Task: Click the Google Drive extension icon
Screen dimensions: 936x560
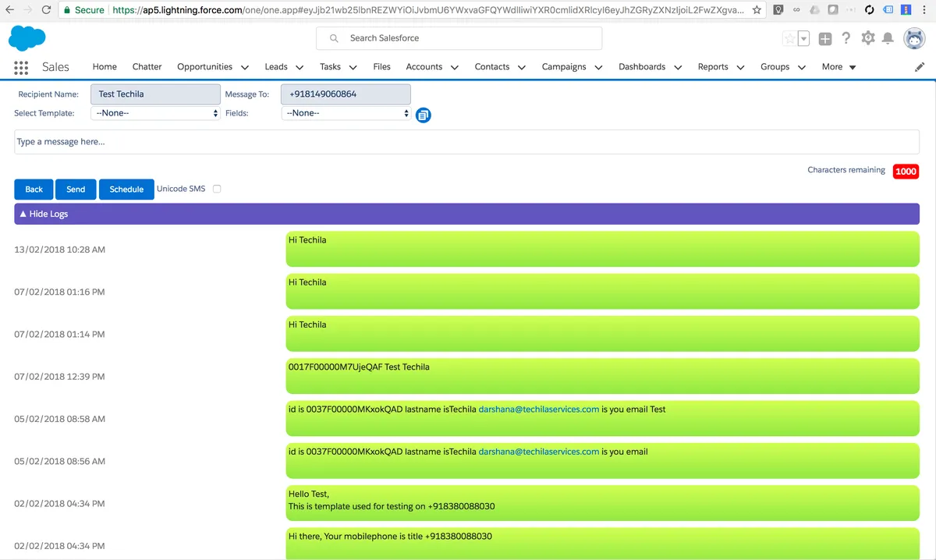Action: pos(814,10)
